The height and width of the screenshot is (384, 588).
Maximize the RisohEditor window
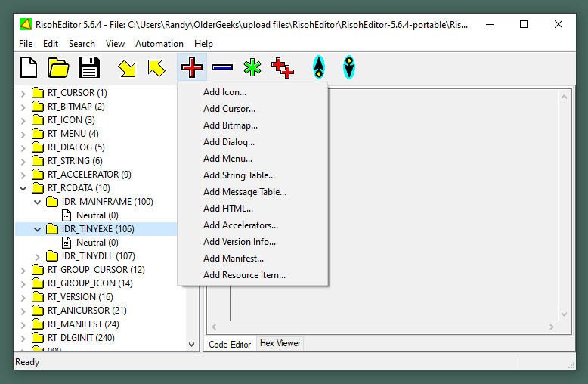coord(524,25)
